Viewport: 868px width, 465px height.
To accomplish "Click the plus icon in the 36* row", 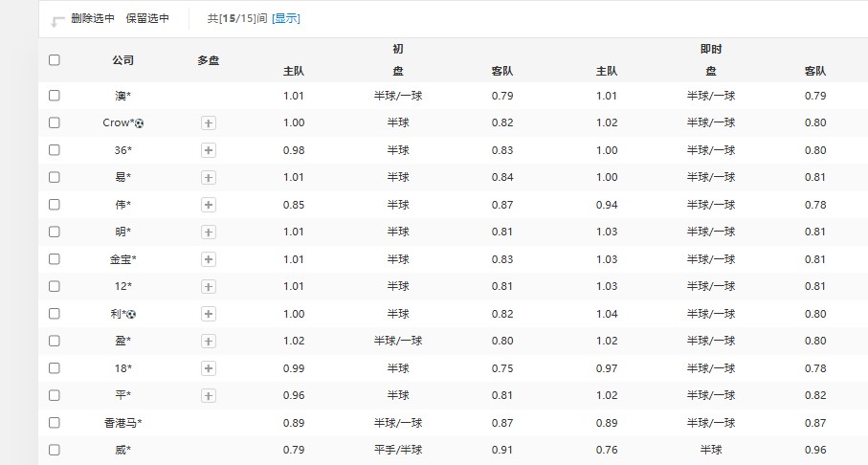I will pos(209,150).
